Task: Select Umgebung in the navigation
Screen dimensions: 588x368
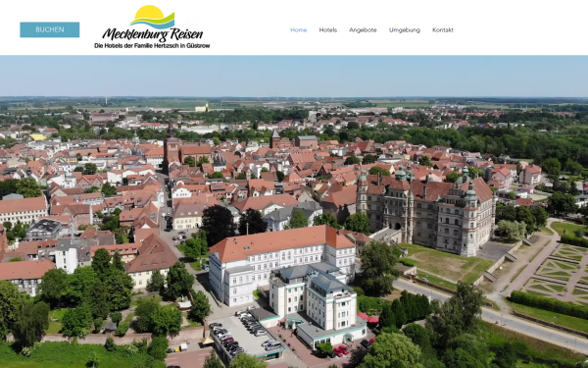Action: click(x=404, y=30)
